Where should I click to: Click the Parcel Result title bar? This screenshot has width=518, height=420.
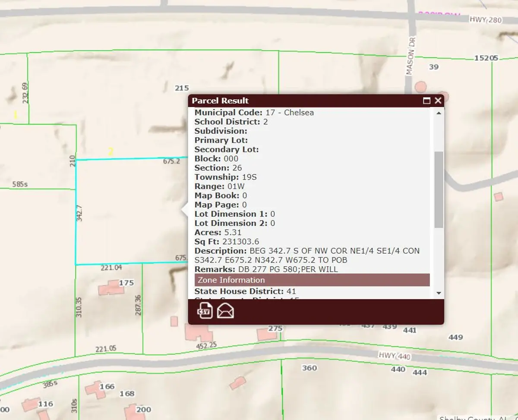click(x=302, y=101)
